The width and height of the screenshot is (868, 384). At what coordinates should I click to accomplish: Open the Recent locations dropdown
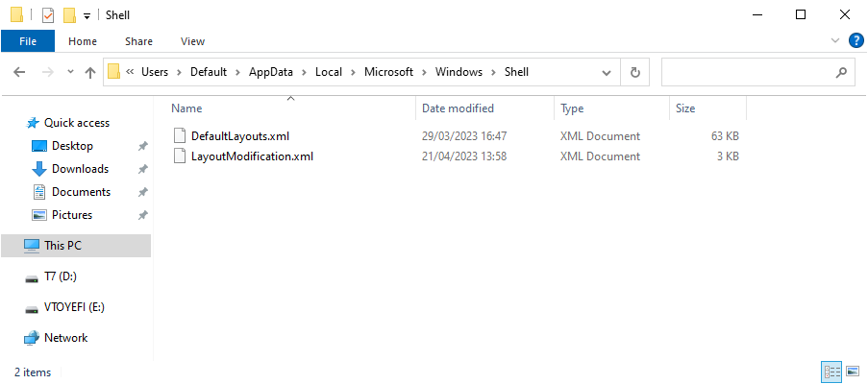click(70, 72)
